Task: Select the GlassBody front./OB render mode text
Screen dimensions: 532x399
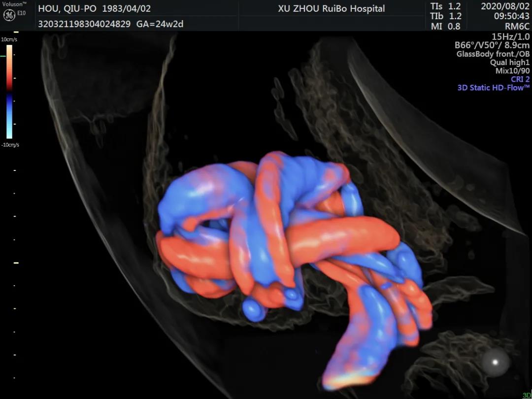Action: click(x=493, y=54)
